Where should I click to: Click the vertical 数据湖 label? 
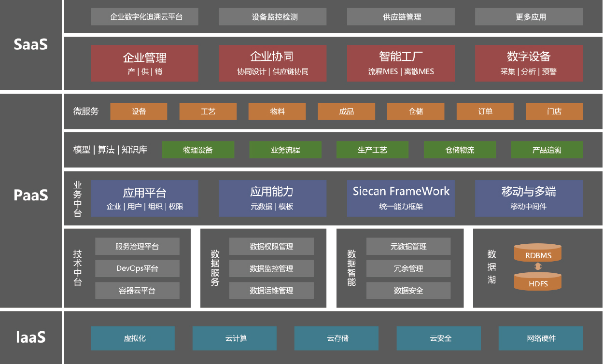(491, 267)
